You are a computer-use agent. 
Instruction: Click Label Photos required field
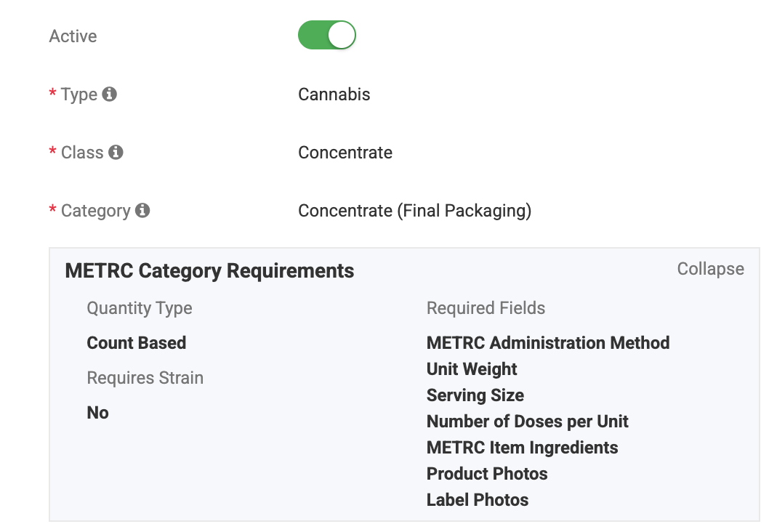478,499
